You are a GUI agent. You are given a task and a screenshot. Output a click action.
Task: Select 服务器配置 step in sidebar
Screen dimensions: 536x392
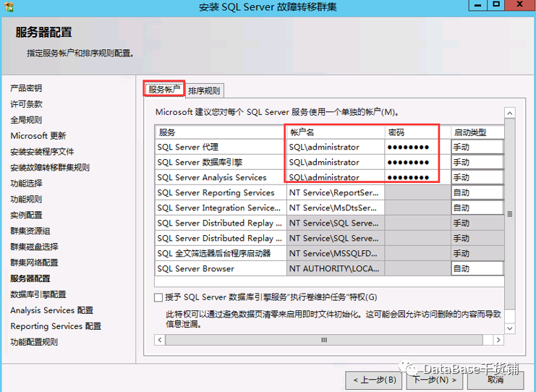click(30, 278)
